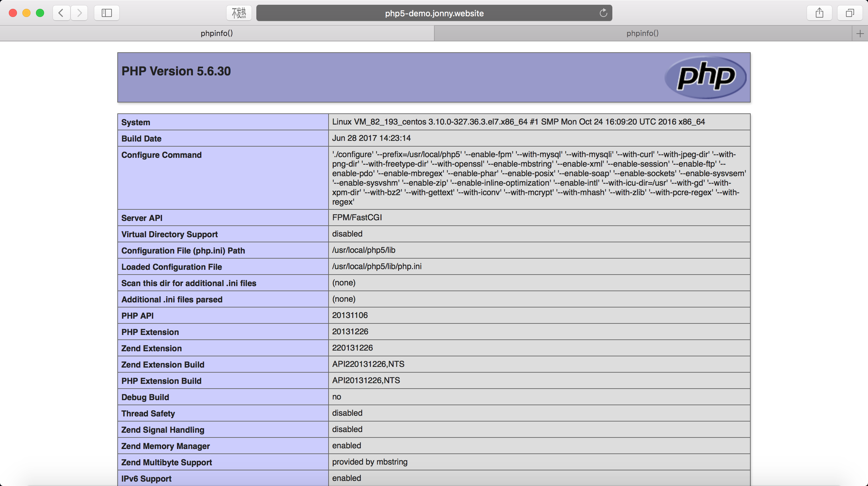This screenshot has height=486, width=868.
Task: Click the Zend Signal Handling label
Action: (163, 430)
